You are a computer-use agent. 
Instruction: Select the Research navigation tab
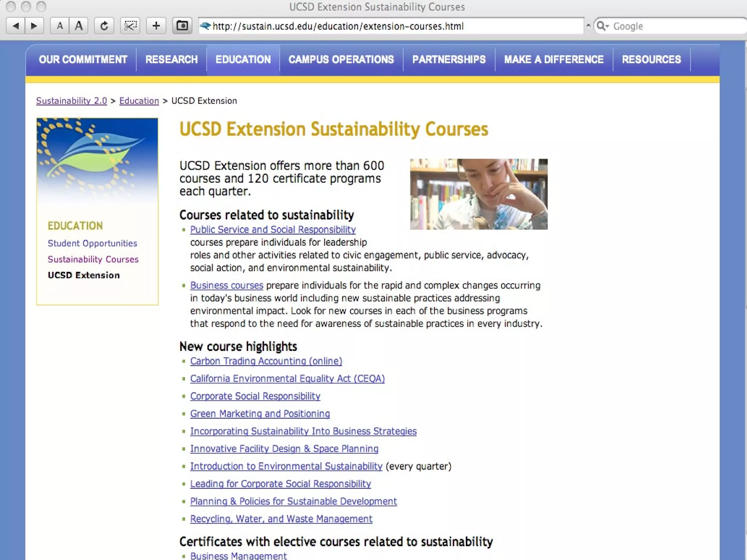[171, 59]
